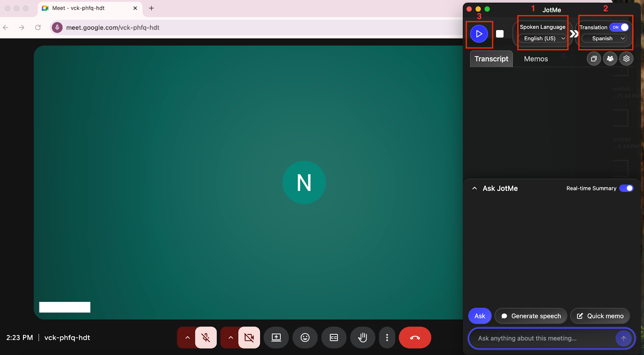Expand video settings arrow beside camera
644x355 pixels.
pyautogui.click(x=230, y=338)
